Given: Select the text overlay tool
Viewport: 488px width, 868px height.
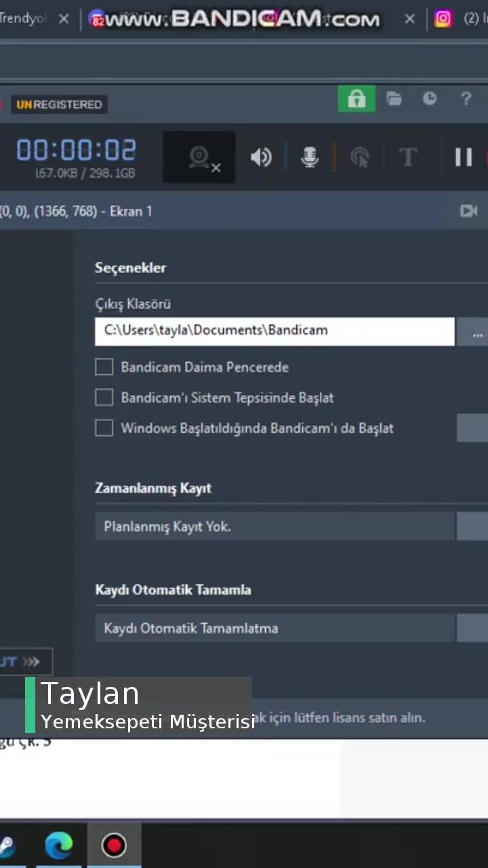Looking at the screenshot, I should coord(408,157).
